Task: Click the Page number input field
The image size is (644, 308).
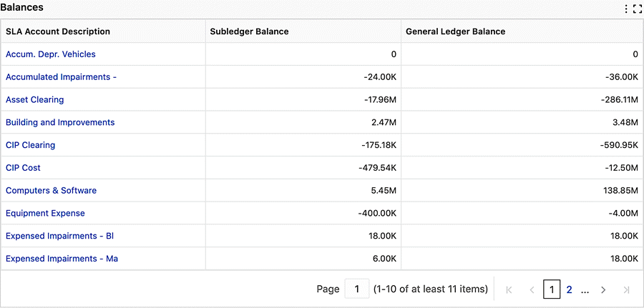Action: point(356,289)
